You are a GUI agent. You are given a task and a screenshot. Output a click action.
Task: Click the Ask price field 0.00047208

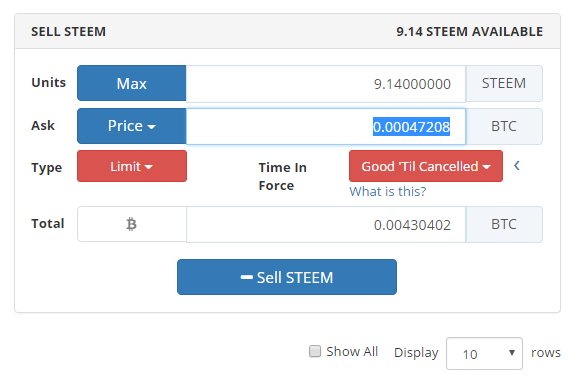(326, 126)
